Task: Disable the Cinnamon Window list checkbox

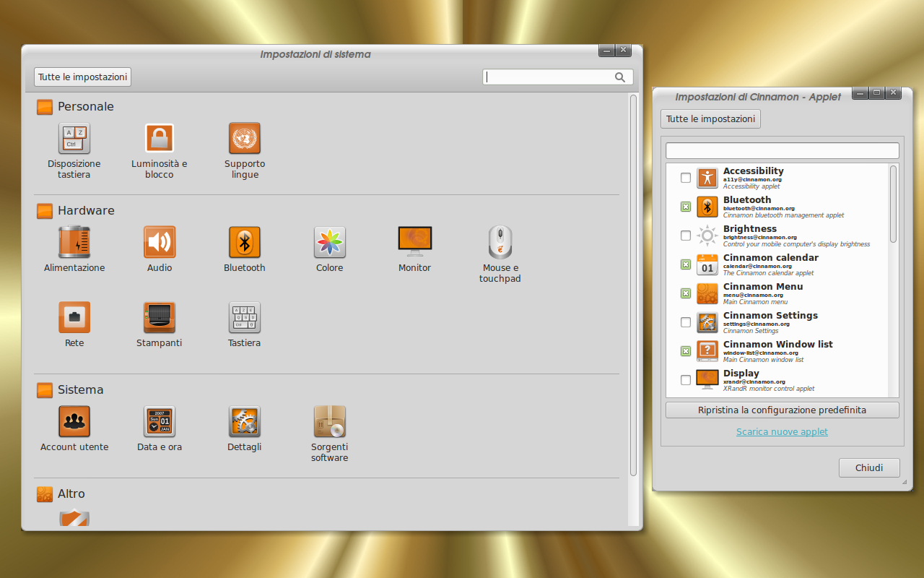Action: (x=686, y=351)
